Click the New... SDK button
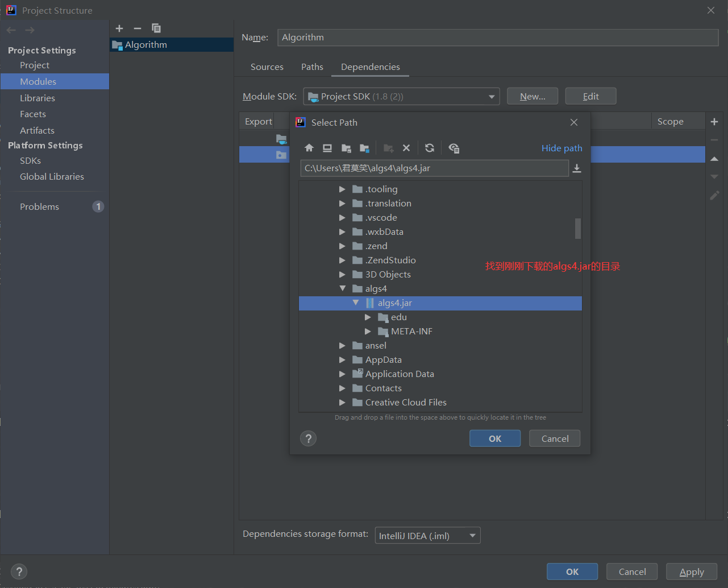Image resolution: width=728 pixels, height=588 pixels. pos(533,96)
